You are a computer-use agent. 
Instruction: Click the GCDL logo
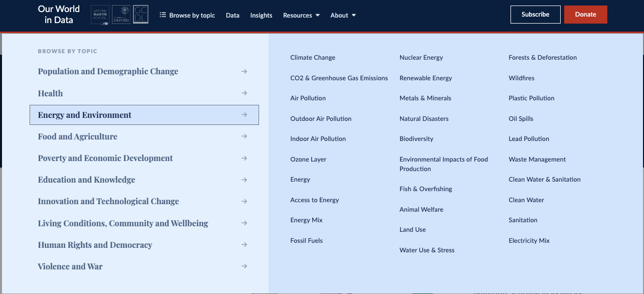[x=141, y=15]
